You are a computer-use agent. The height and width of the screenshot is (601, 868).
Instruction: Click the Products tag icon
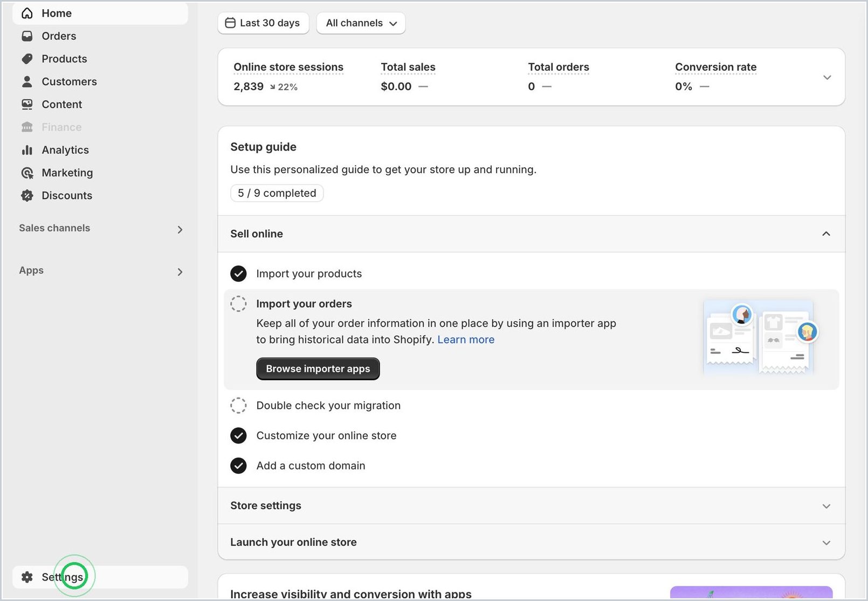(27, 59)
